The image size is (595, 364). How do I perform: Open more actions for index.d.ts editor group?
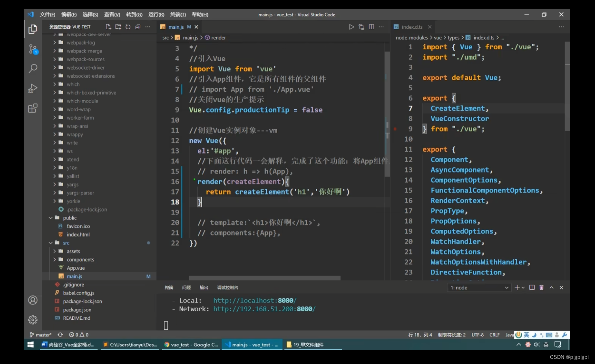click(x=561, y=27)
